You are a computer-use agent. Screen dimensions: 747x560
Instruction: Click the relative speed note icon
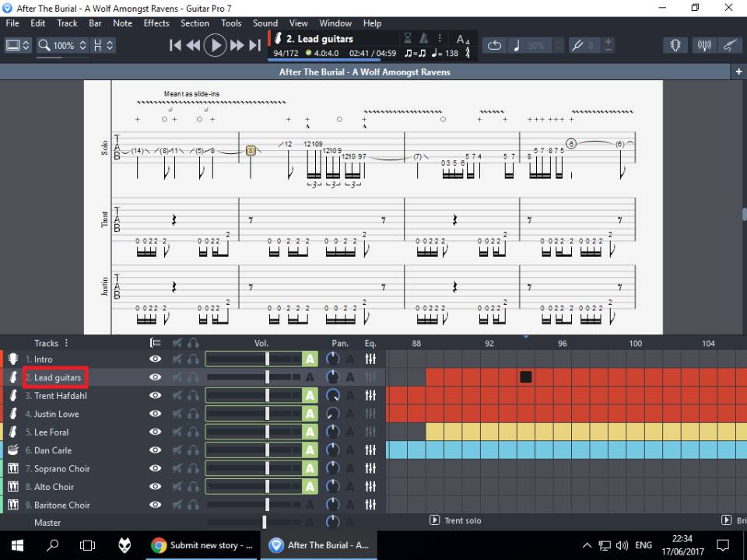point(517,45)
